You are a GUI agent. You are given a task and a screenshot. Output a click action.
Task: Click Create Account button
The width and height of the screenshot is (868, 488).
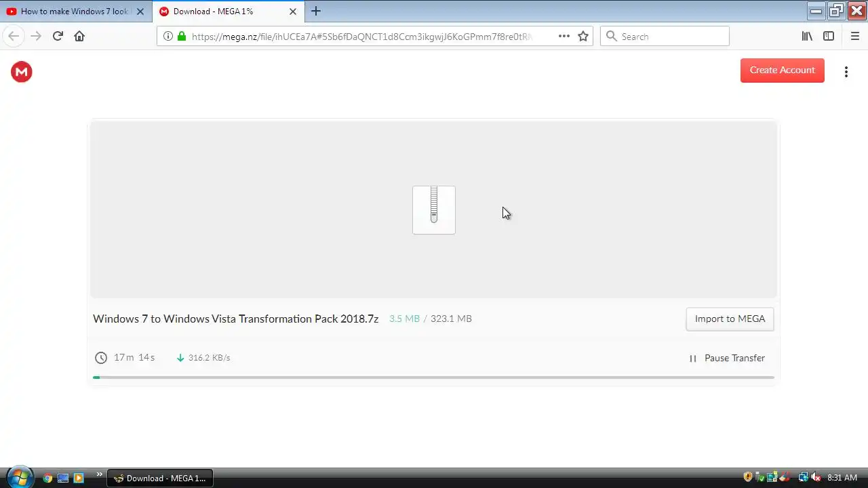[x=783, y=70]
